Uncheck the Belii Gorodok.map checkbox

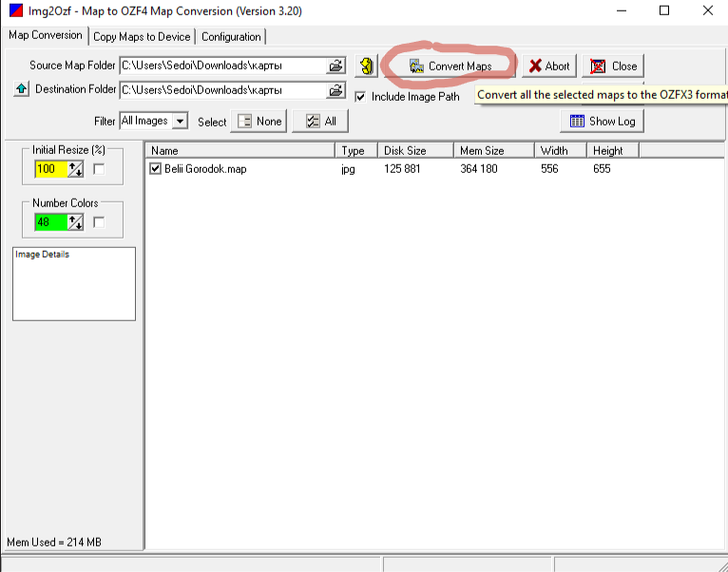point(156,169)
